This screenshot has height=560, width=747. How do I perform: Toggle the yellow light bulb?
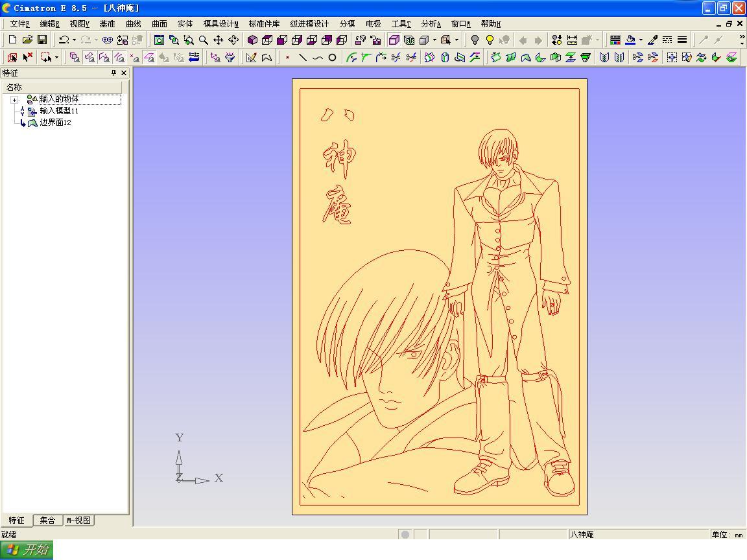[490, 40]
